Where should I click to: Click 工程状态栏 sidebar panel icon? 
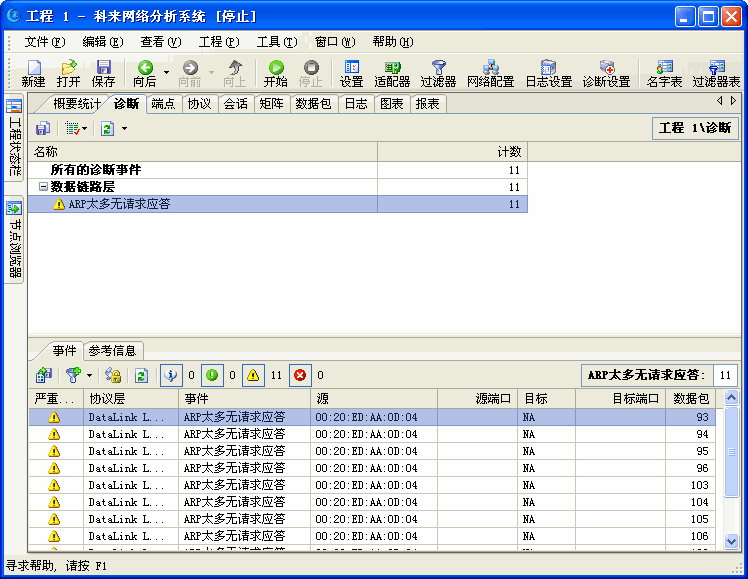coord(14,106)
